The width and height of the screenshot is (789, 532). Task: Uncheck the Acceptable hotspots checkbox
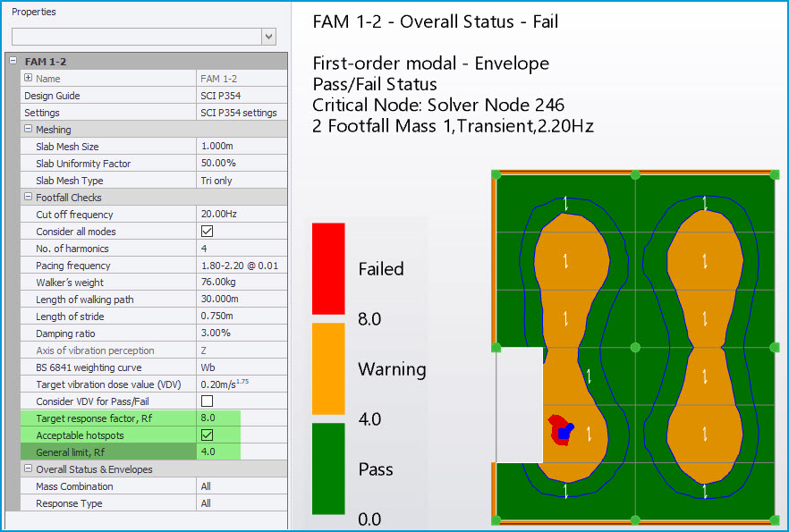207,435
